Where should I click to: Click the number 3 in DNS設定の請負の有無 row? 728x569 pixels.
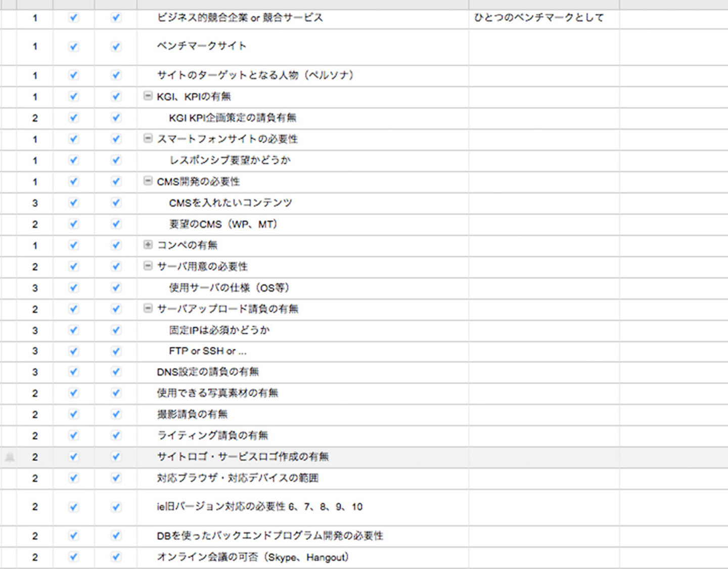coord(35,372)
